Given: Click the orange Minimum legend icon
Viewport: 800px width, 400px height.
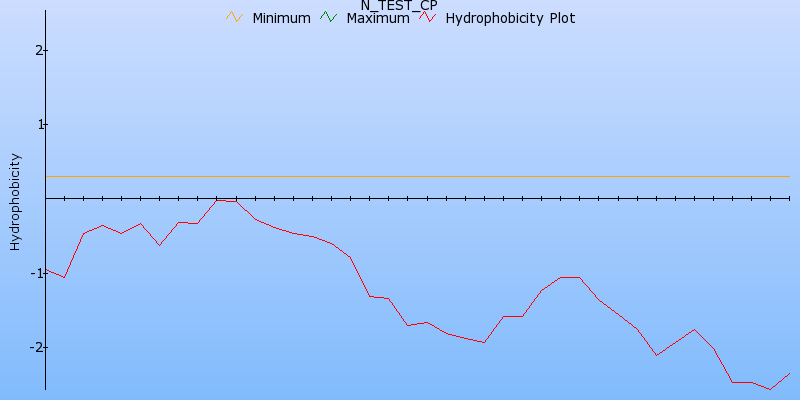Looking at the screenshot, I should [x=234, y=17].
